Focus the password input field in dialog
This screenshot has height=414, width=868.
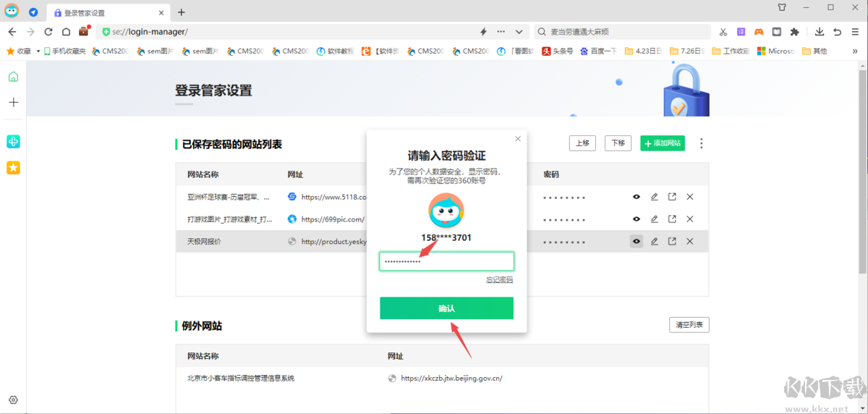click(x=447, y=261)
